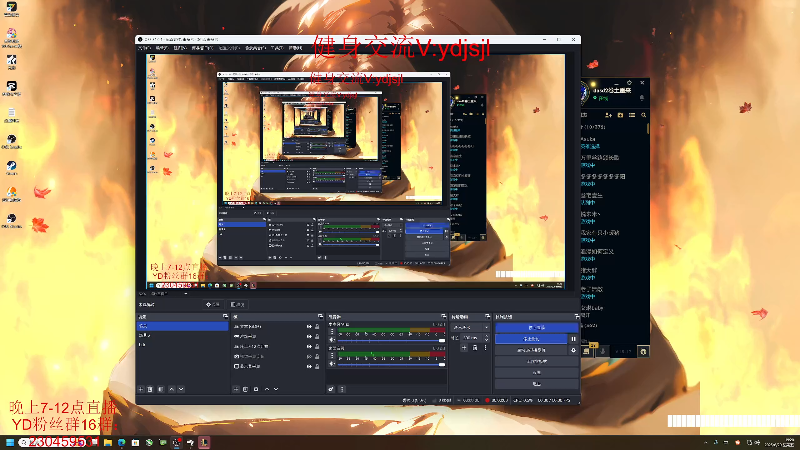This screenshot has height=450, width=800.
Task: Click the Stop Streaming button
Action: click(537, 328)
